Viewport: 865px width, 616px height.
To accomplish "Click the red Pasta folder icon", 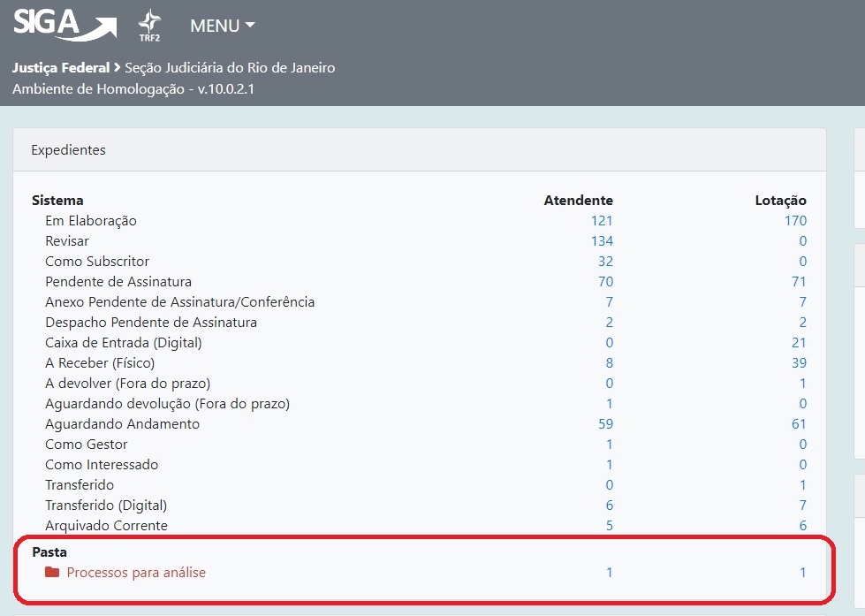I will (x=52, y=573).
